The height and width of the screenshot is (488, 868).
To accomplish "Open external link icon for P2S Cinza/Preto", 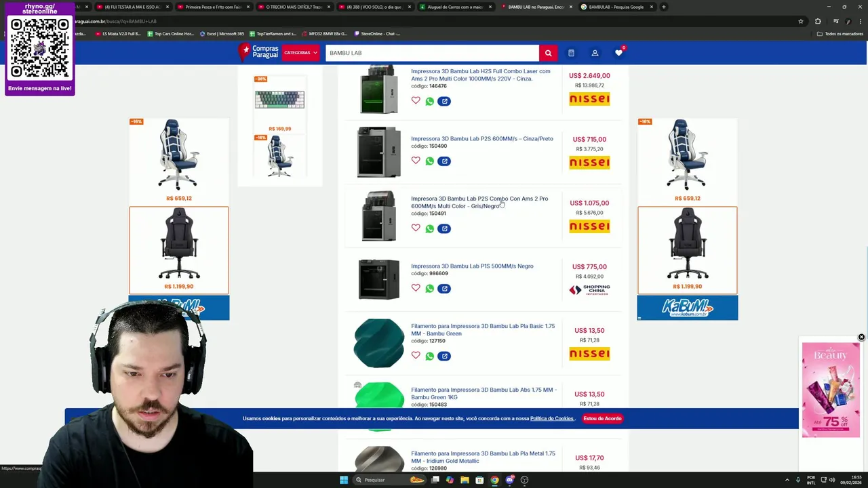I will pos(444,161).
